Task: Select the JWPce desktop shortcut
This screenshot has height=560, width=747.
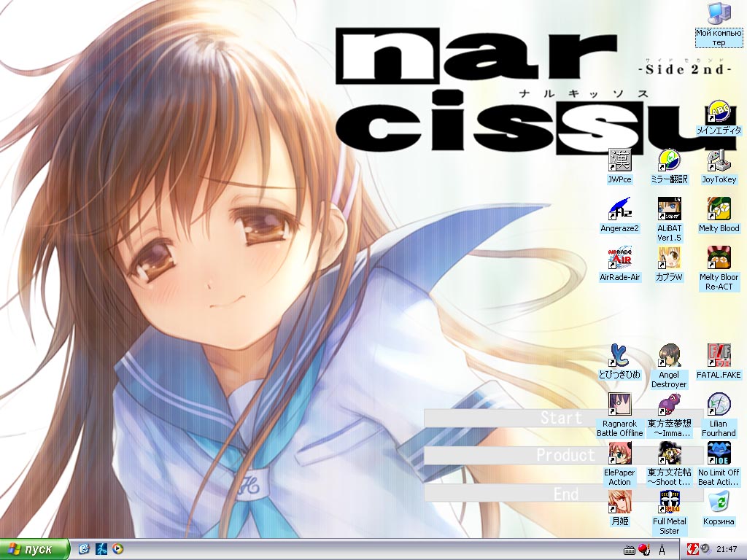Action: pos(619,167)
